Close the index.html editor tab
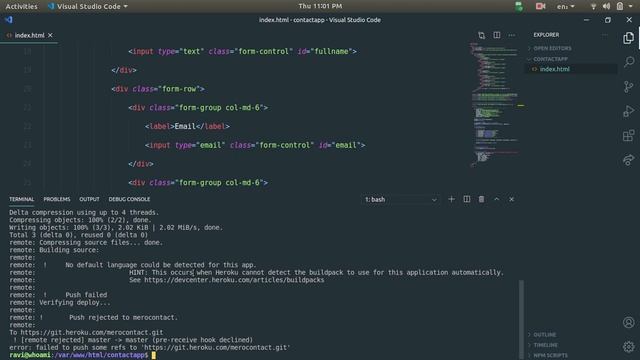 50,36
